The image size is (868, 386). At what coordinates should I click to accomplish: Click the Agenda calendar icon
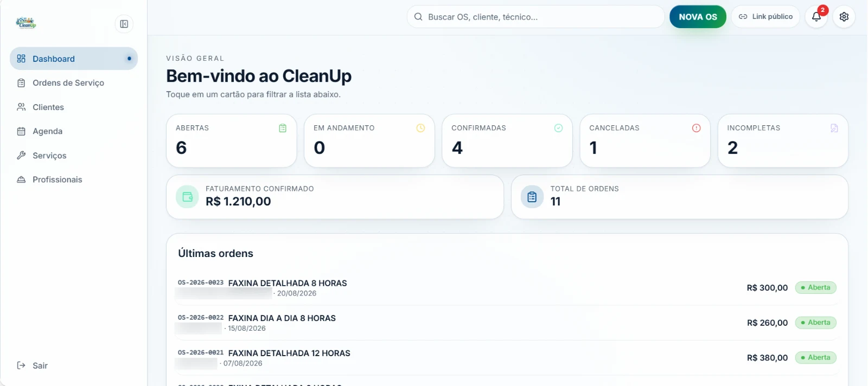pos(21,131)
